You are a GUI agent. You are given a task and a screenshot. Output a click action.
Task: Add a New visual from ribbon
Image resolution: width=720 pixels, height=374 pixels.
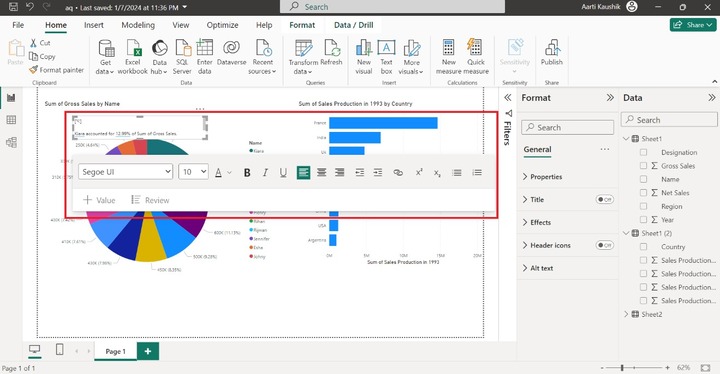(364, 57)
